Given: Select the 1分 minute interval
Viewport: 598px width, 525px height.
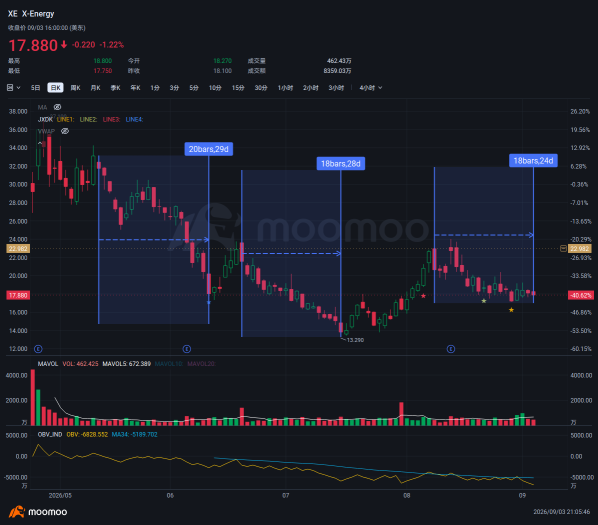Looking at the screenshot, I should click(155, 88).
